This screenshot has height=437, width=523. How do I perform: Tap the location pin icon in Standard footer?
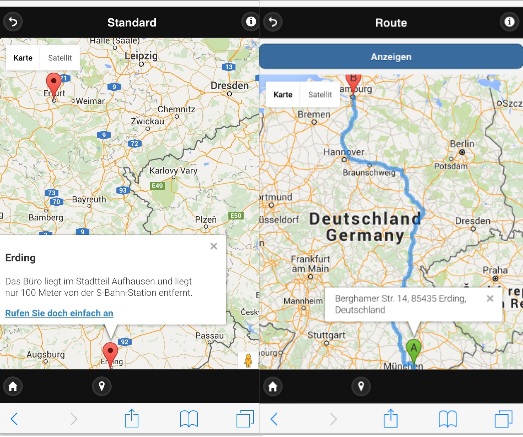(x=102, y=386)
